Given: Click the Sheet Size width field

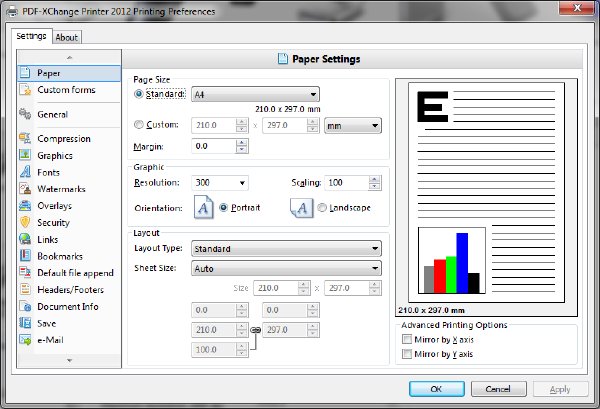Looking at the screenshot, I should coord(276,288).
